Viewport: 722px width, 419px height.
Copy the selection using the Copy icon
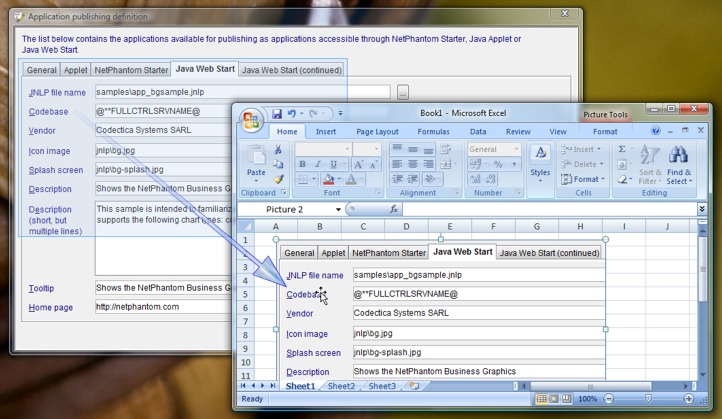click(x=278, y=164)
